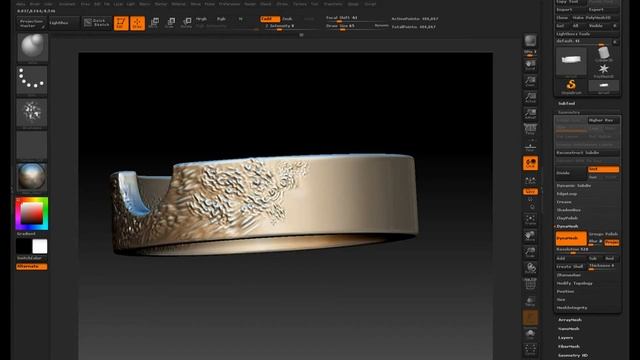The width and height of the screenshot is (640, 360).
Task: Toggle the Alternate color button
Action: pos(31,267)
